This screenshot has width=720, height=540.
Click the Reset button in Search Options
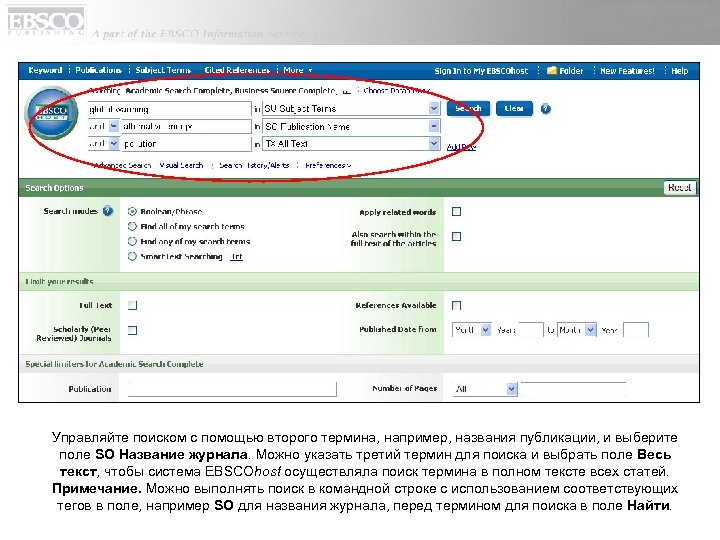coord(680,187)
